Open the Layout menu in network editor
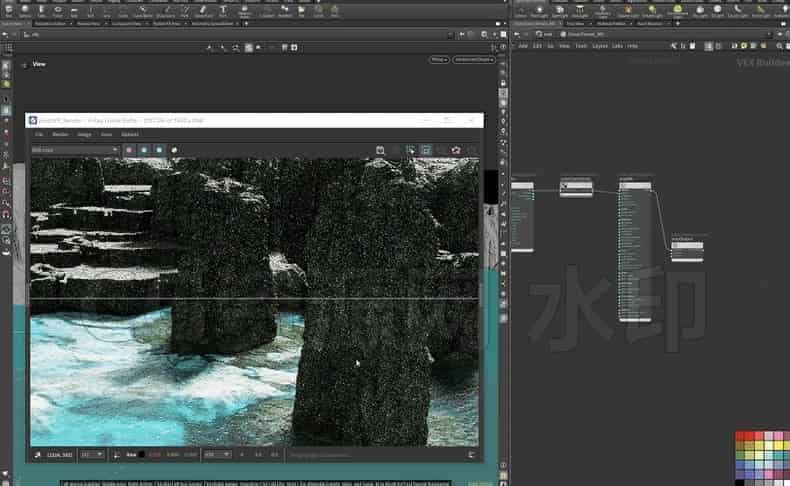The width and height of the screenshot is (790, 486). click(x=600, y=46)
